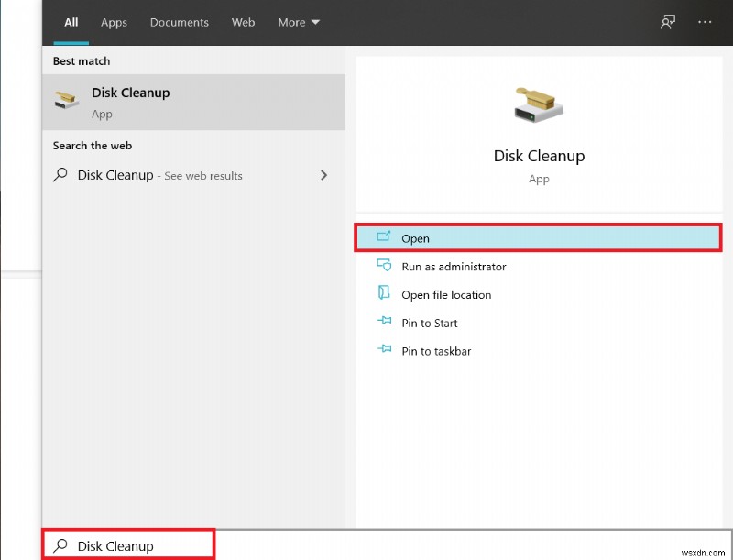The height and width of the screenshot is (560, 733).
Task: Click the chevron next to See web results
Action: point(323,174)
